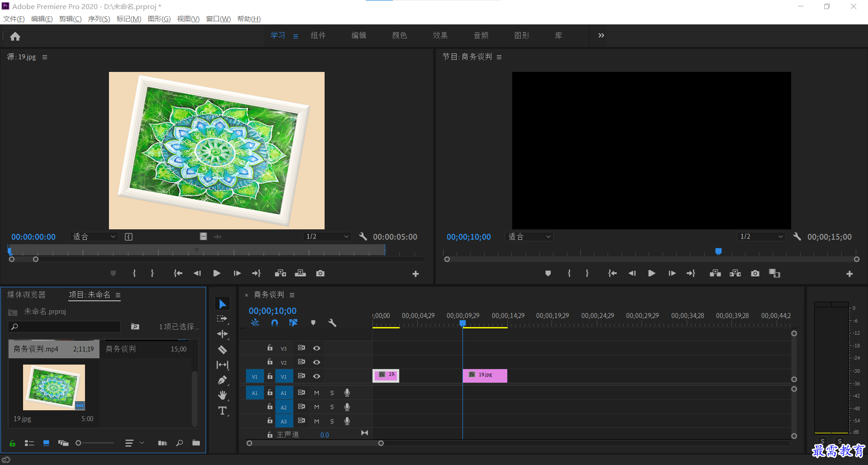
Task: Click the project search field
Action: [x=65, y=327]
